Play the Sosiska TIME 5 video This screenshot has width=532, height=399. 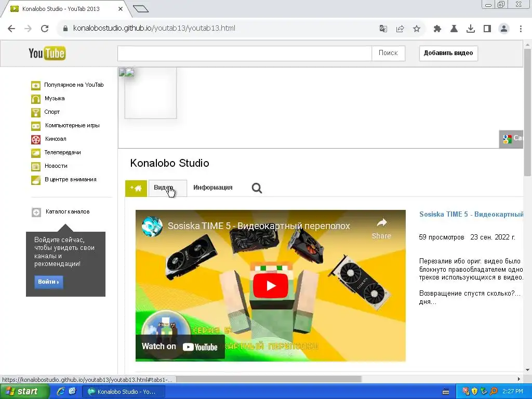270,286
